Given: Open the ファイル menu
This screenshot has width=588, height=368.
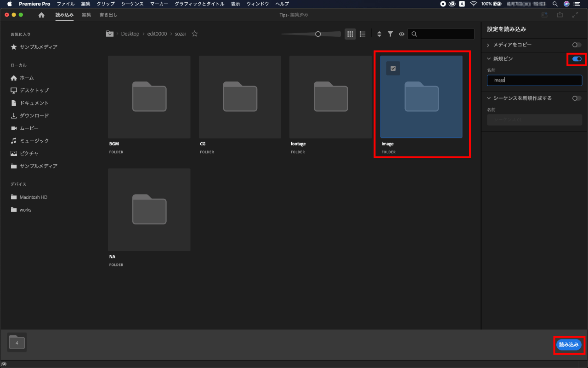Looking at the screenshot, I should 66,4.
